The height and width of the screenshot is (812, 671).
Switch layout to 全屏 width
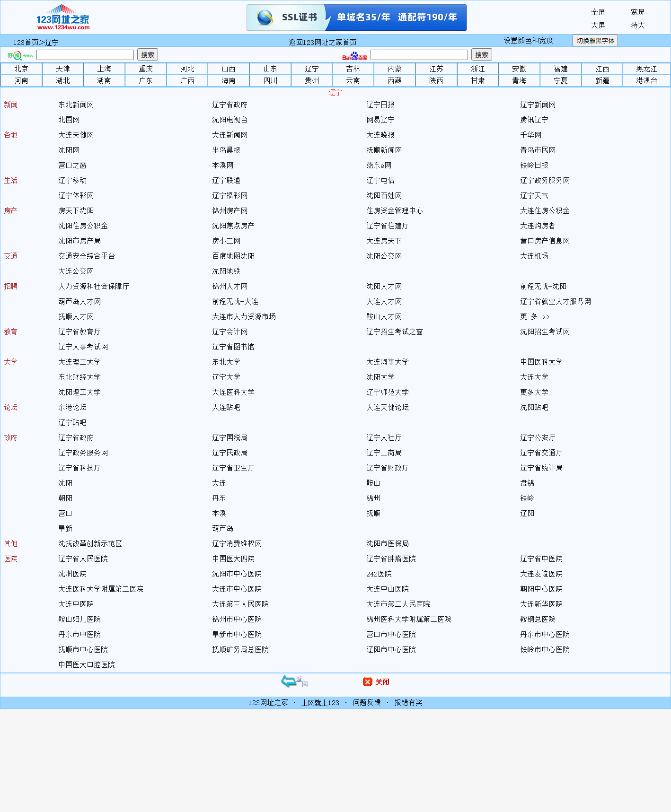[598, 12]
